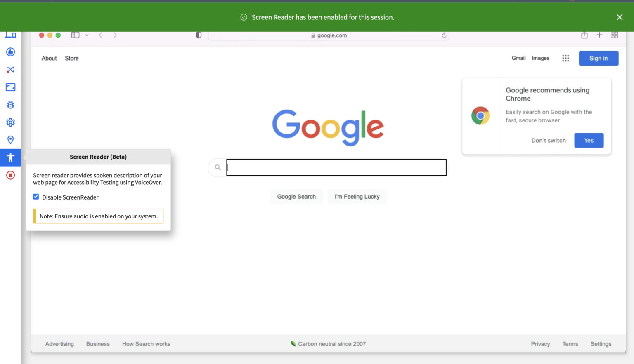The image size is (634, 364).
Task: Toggle Safari sidebar panel icon
Action: [x=75, y=35]
